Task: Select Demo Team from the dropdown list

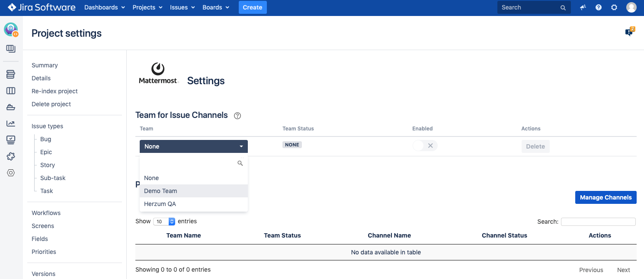Action: pos(160,191)
